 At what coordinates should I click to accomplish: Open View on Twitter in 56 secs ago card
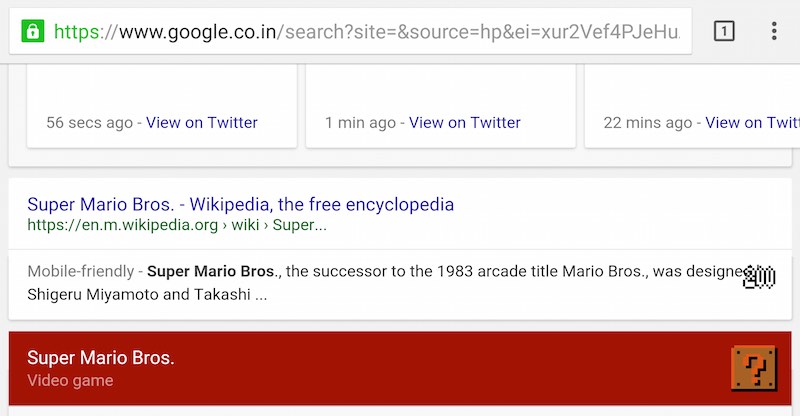click(202, 123)
